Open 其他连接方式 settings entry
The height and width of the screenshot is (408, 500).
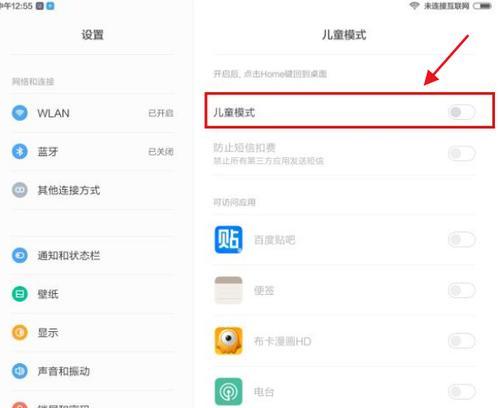[92, 190]
